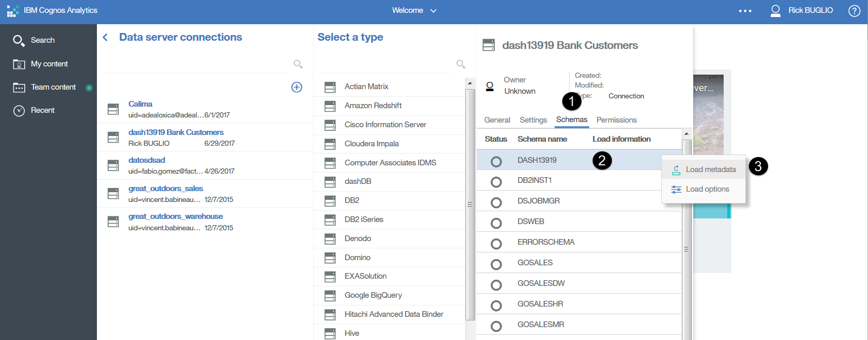Select Computer Associates IDMS type
Viewport: 868px width, 340px height.
(390, 163)
